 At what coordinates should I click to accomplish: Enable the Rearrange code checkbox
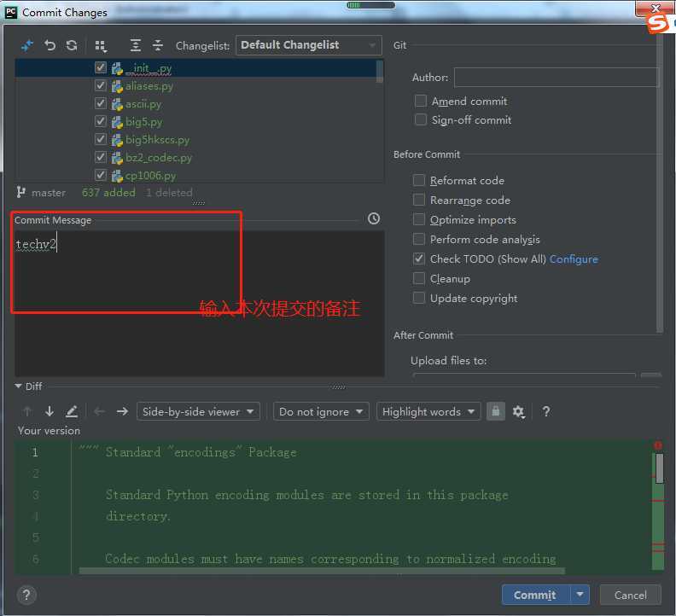pyautogui.click(x=418, y=200)
